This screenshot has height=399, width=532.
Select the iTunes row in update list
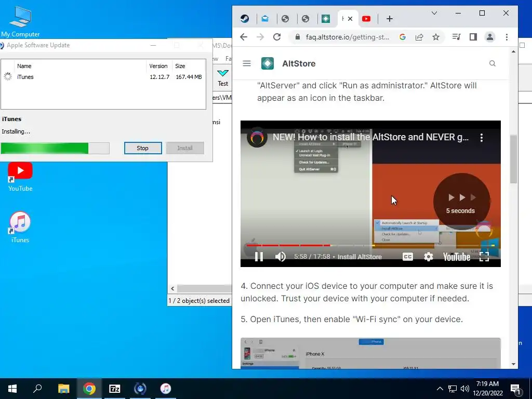pyautogui.click(x=103, y=77)
